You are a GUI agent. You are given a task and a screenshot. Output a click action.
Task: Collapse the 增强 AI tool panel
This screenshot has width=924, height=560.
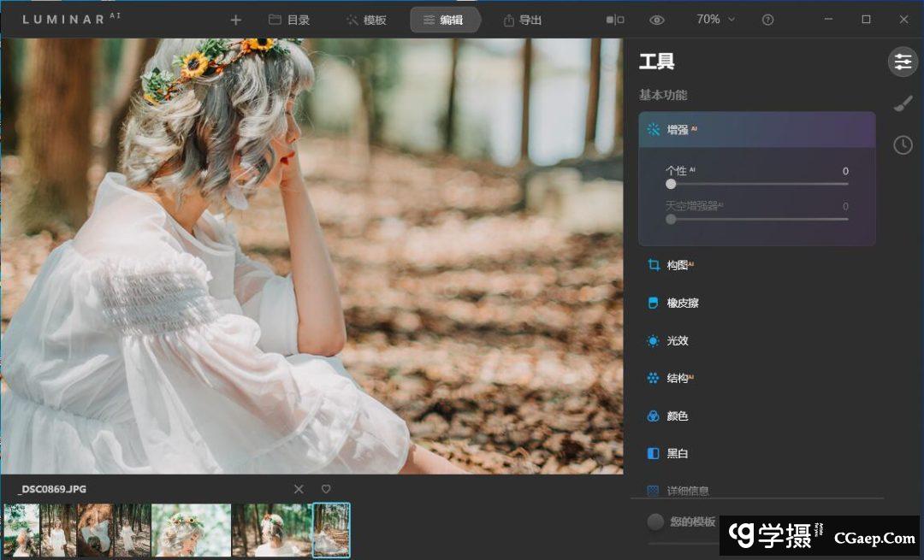(x=756, y=130)
